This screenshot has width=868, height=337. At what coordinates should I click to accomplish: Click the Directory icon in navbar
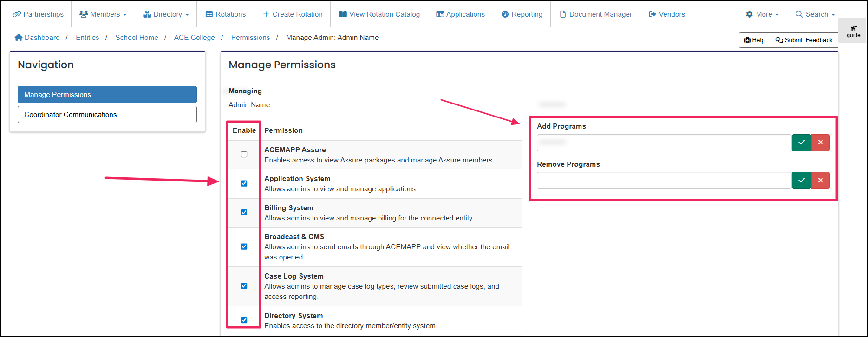click(147, 14)
